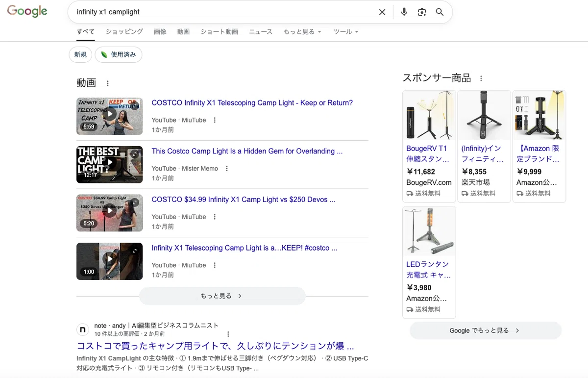This screenshot has height=378, width=588.
Task: Play the 12:17 Best Camp Light thumbnail
Action: coord(110,164)
